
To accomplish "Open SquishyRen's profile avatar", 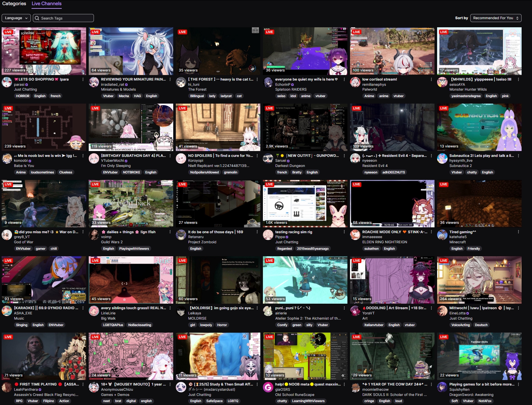I will click(x=442, y=387).
